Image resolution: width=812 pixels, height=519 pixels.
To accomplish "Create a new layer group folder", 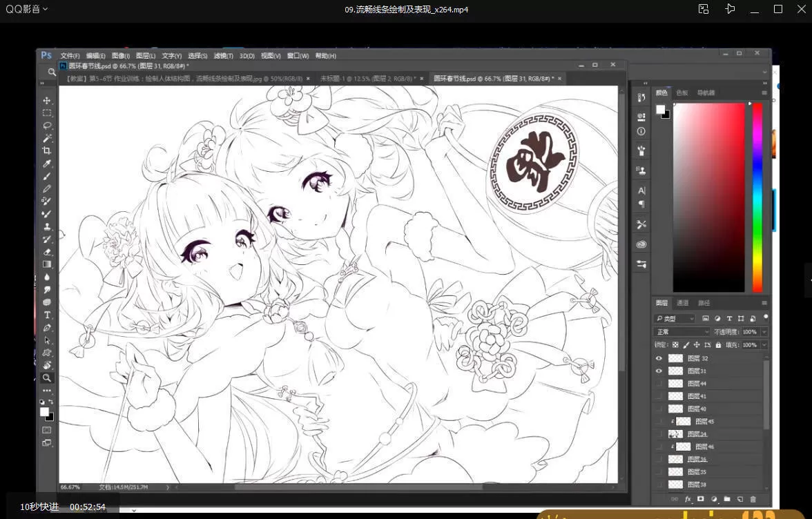I will [726, 499].
